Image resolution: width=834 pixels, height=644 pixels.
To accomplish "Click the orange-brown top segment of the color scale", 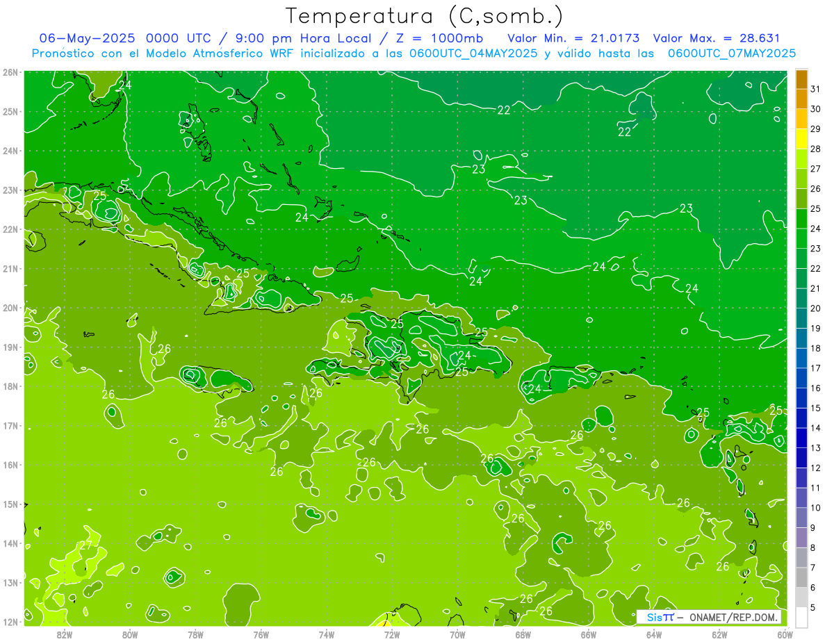I will tap(801, 79).
